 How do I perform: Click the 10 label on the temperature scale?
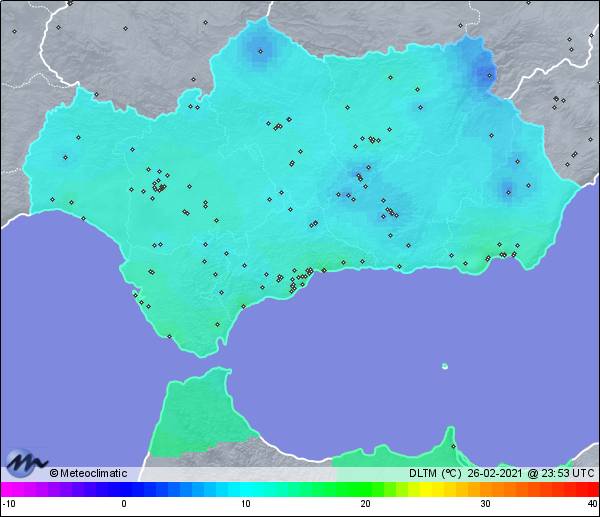246,503
